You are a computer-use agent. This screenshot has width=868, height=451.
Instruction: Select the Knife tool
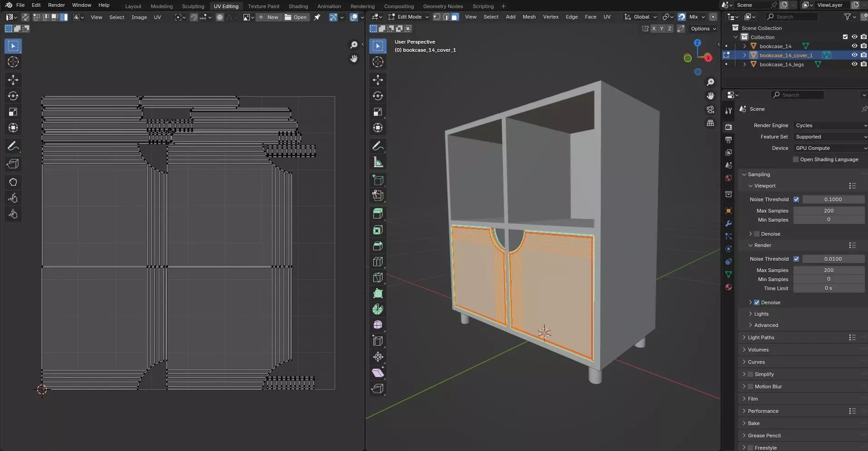click(378, 278)
